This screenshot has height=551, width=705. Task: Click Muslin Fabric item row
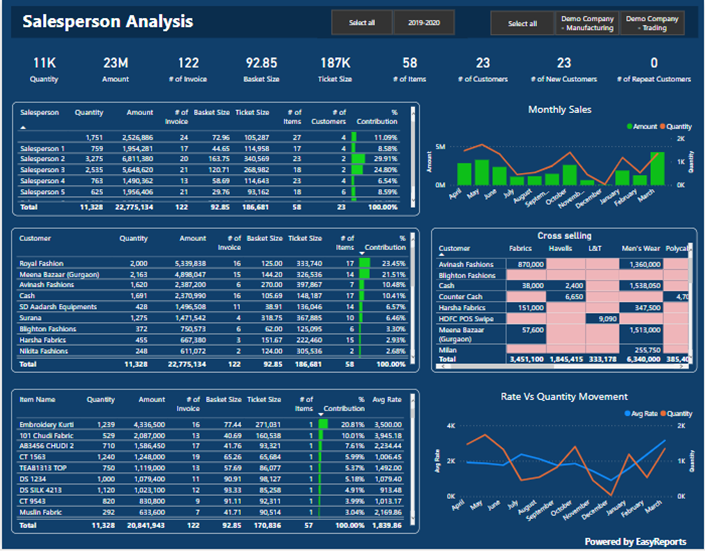coord(210,512)
